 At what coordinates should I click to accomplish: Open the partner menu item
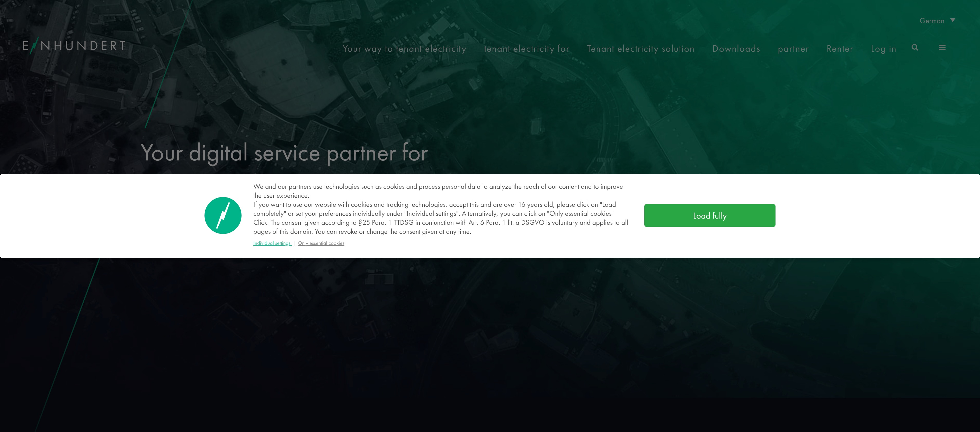tap(793, 49)
